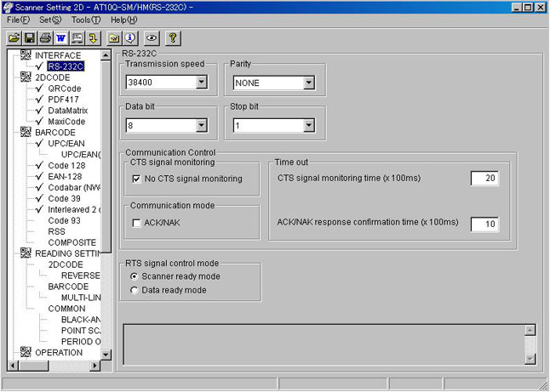
Task: Expand the Stop bit dropdown
Action: (x=308, y=126)
